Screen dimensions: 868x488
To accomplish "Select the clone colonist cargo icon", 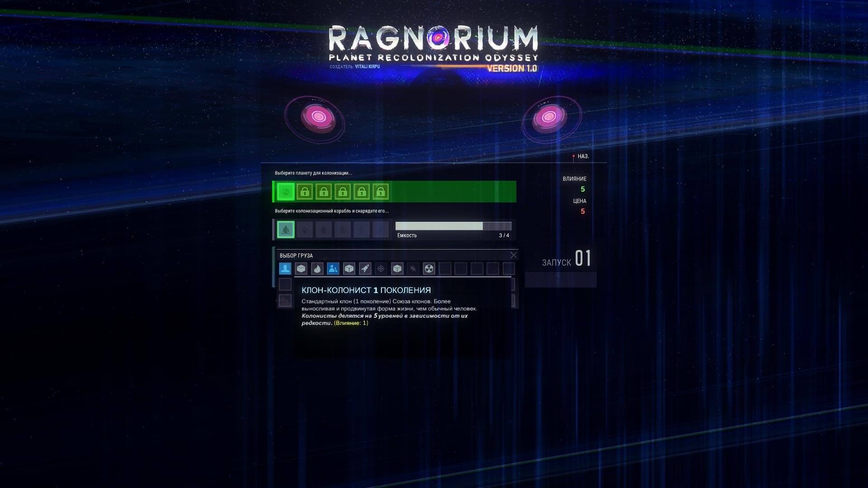I will coord(285,269).
